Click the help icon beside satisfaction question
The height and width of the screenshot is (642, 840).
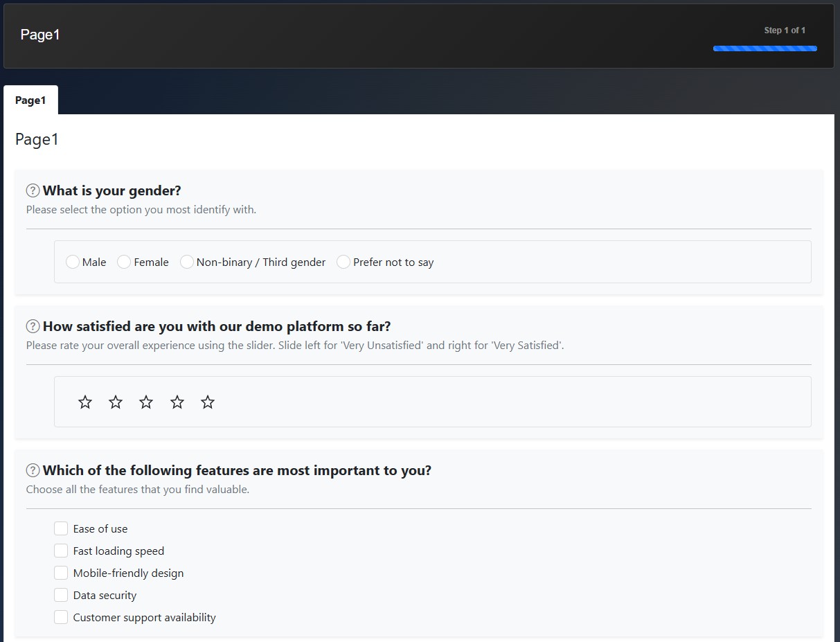(33, 326)
